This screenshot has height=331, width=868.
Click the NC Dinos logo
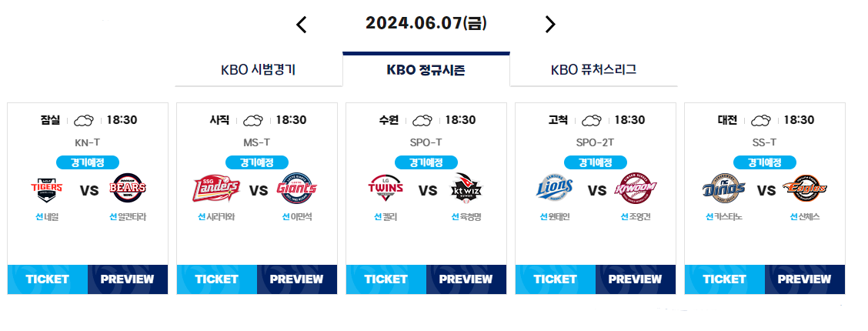pyautogui.click(x=724, y=189)
